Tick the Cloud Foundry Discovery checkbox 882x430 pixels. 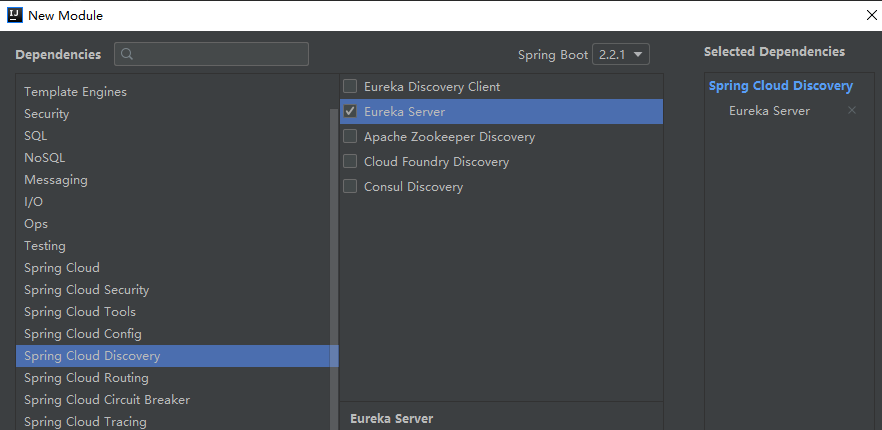click(x=350, y=162)
